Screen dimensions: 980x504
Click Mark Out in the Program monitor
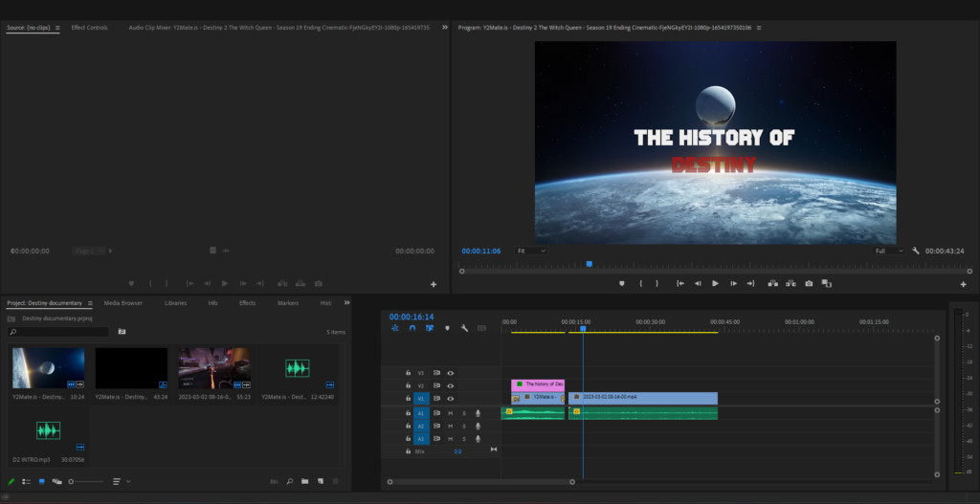[x=657, y=283]
